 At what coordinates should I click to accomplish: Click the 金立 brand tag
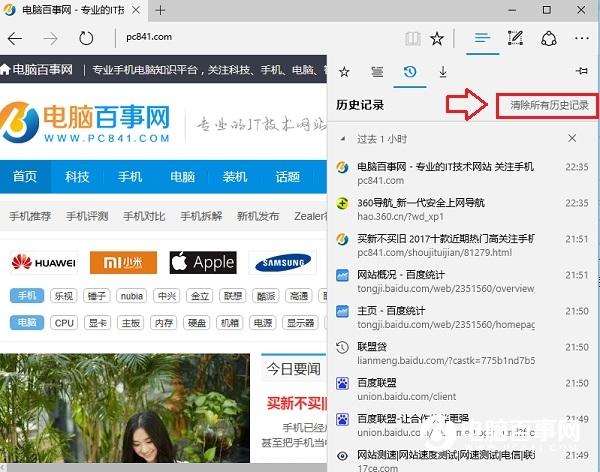[x=200, y=296]
